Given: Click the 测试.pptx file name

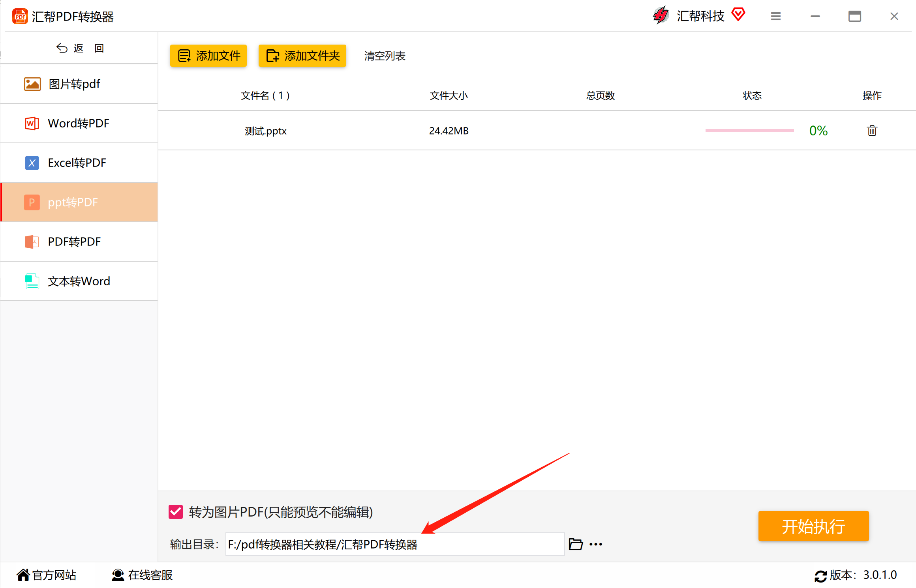Looking at the screenshot, I should 265,131.
